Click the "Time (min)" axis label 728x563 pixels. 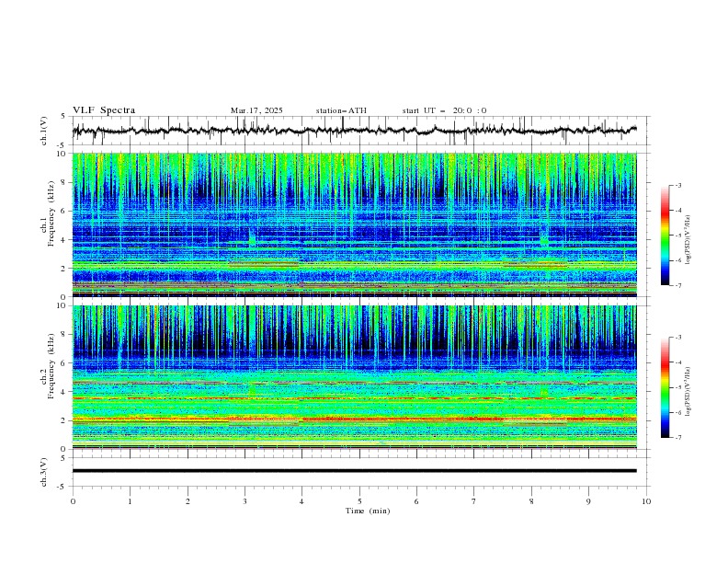click(368, 511)
